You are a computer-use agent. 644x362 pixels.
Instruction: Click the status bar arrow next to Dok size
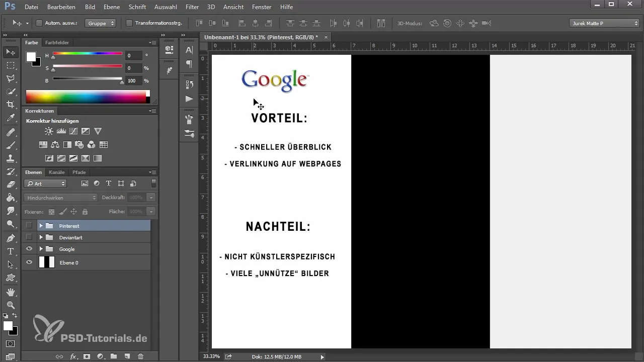(322, 356)
